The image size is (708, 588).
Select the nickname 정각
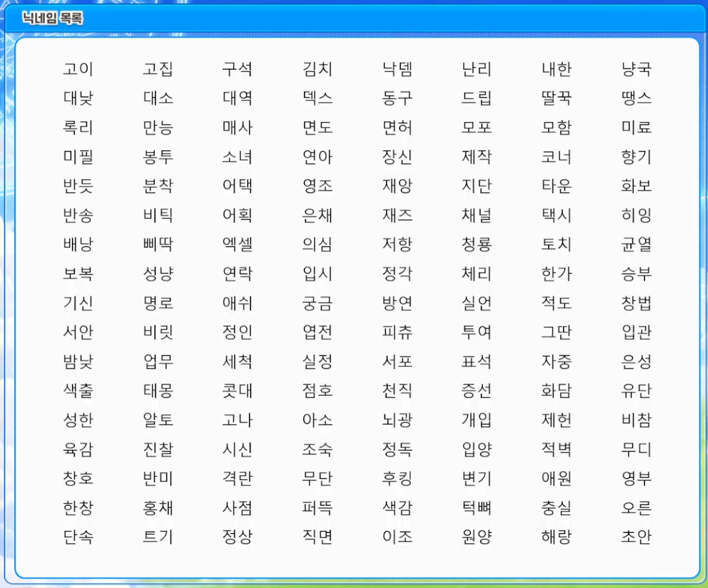pos(397,274)
